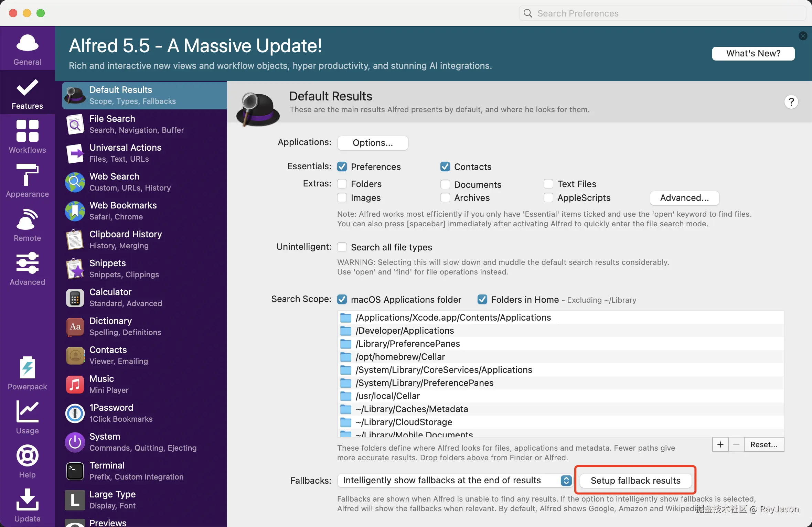The width and height of the screenshot is (812, 527).
Task: Click the Search Preferences field
Action: pyautogui.click(x=662, y=13)
